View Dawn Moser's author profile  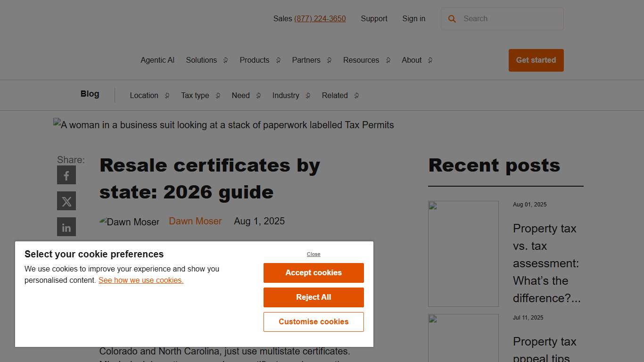coord(195,221)
